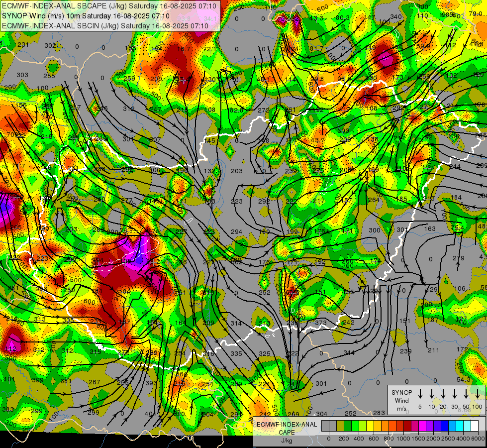Click the 30 m/s wind arrow in legend
This screenshot has height=448, width=487.
click(x=455, y=393)
